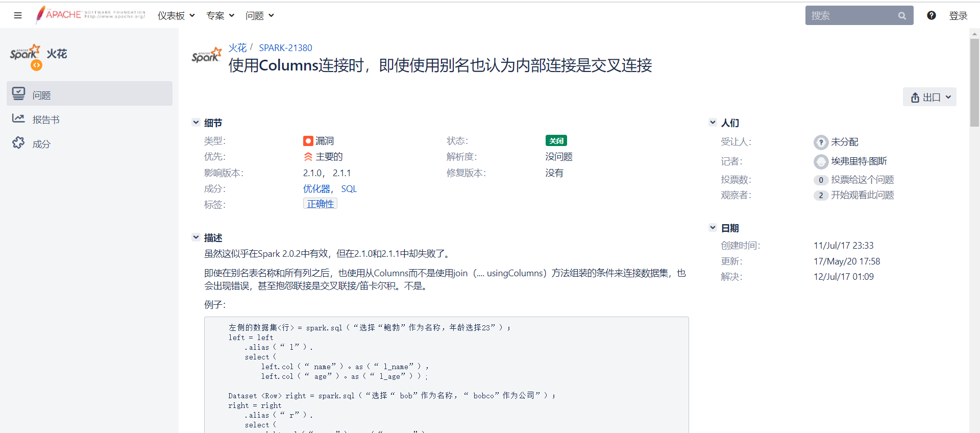Click the 登录 login link

click(x=958, y=16)
